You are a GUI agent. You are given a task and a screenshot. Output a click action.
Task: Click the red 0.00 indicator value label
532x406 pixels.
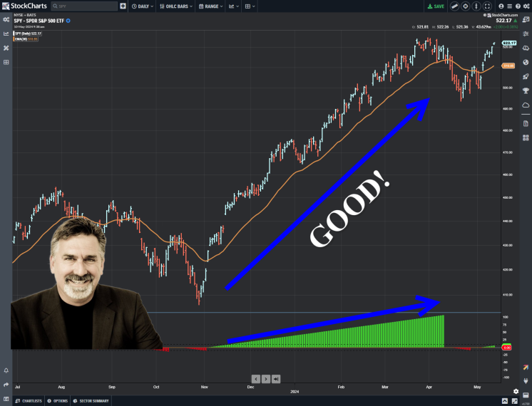(506, 348)
